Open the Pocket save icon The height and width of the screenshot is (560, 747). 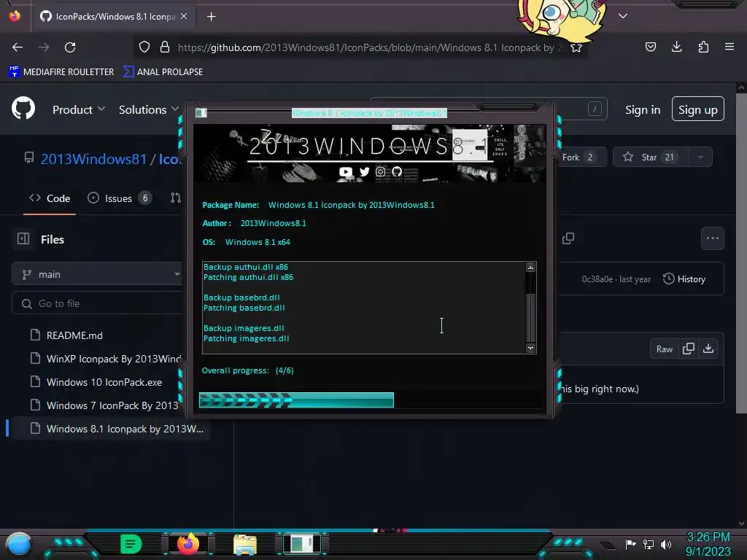pos(651,47)
